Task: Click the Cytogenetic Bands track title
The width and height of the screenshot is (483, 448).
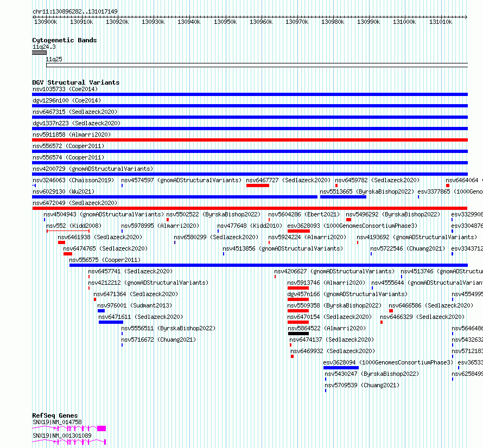Action: pos(65,40)
